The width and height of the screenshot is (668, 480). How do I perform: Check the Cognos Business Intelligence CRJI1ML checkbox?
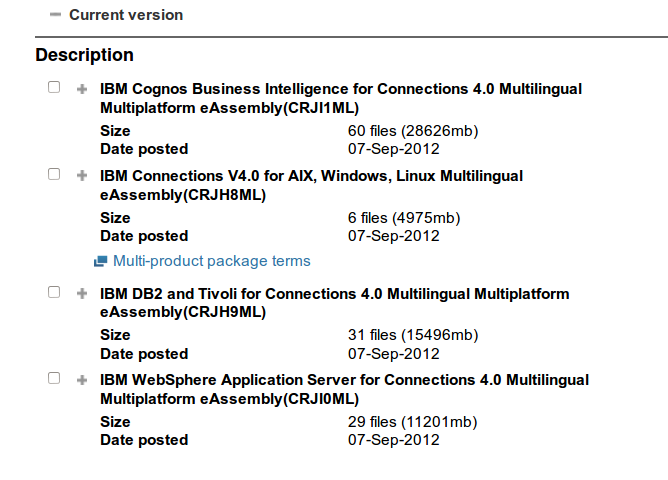click(x=54, y=87)
